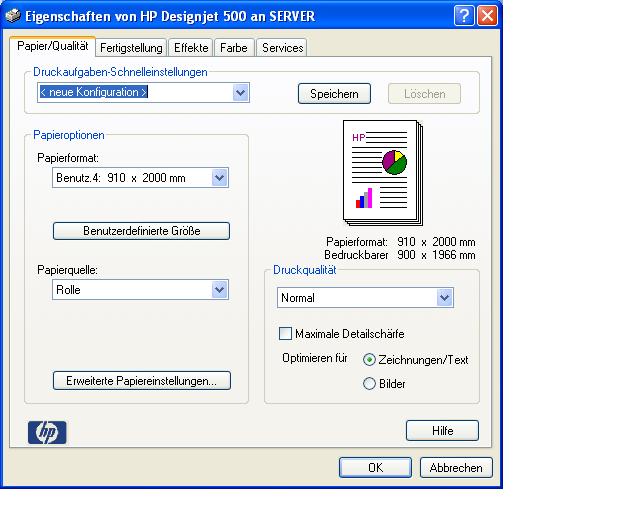The height and width of the screenshot is (512, 640).
Task: Open the Farbe tab
Action: pyautogui.click(x=234, y=48)
